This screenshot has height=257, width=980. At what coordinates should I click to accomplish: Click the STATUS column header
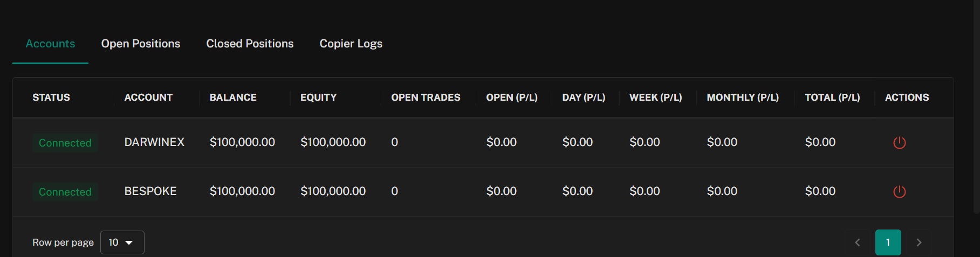[51, 98]
